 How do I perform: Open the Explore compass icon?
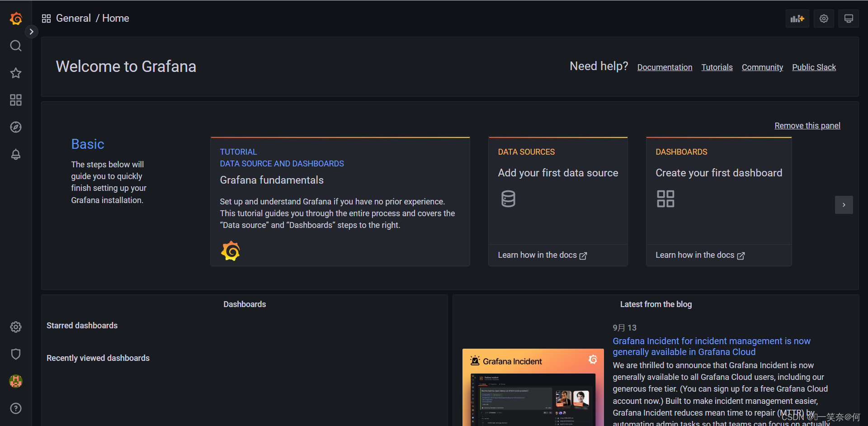tap(16, 127)
